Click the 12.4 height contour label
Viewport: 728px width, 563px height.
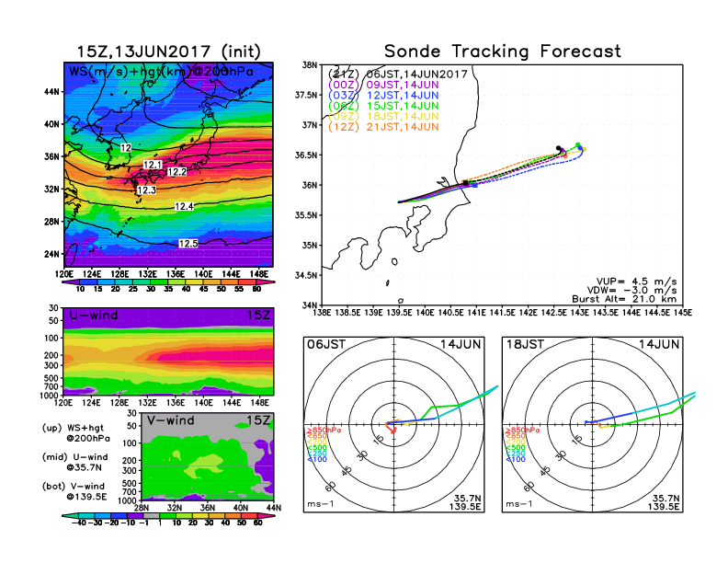click(x=184, y=207)
